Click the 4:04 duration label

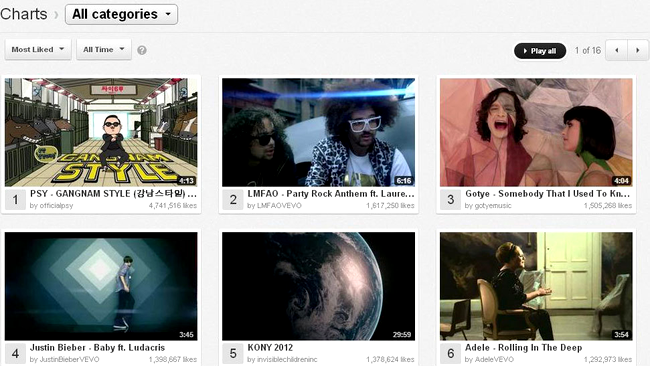click(621, 181)
